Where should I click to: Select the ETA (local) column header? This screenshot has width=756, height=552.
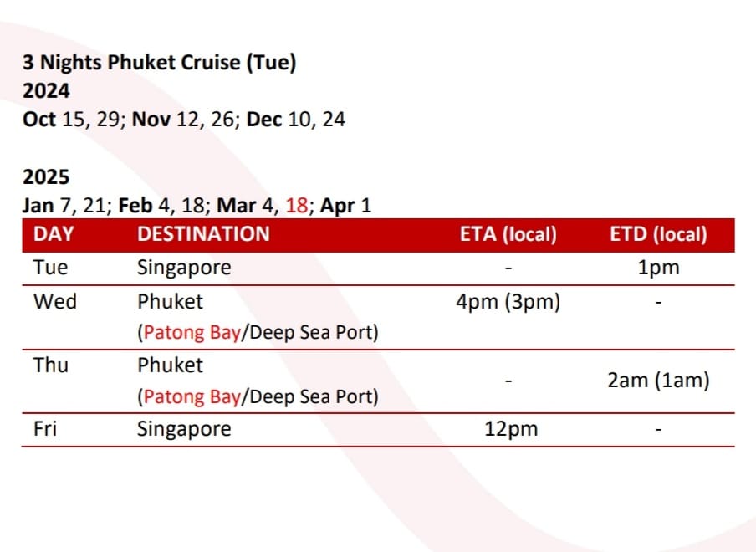[508, 235]
